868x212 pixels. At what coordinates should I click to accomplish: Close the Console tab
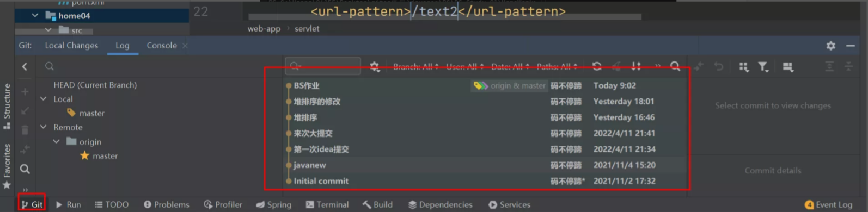click(185, 46)
